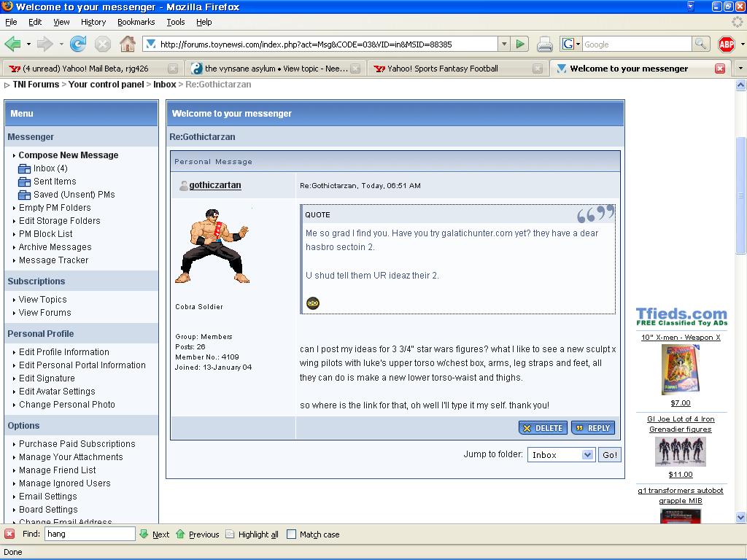
Task: Open the Inbox folder icon in Messenger
Action: click(24, 168)
